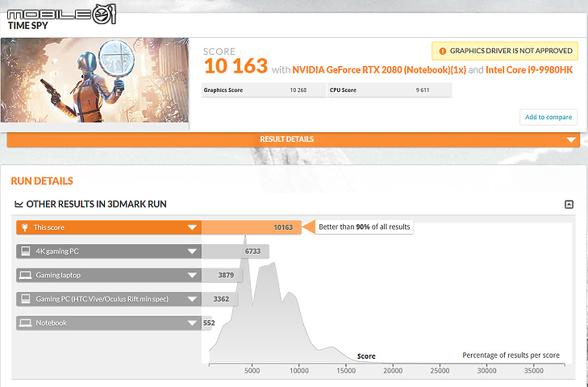The width and height of the screenshot is (588, 387).
Task: Click the Graphics Score label
Action: tap(223, 90)
